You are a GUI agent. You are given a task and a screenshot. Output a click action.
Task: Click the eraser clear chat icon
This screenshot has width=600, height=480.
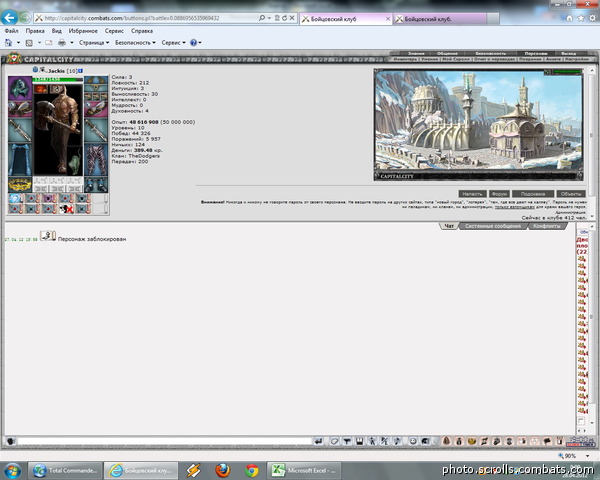[334, 441]
